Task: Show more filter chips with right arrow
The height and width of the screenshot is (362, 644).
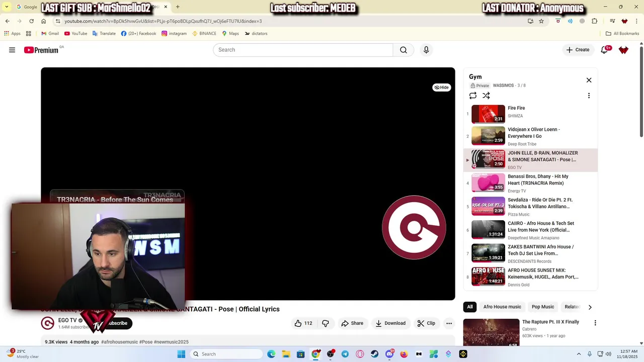Action: 590,307
